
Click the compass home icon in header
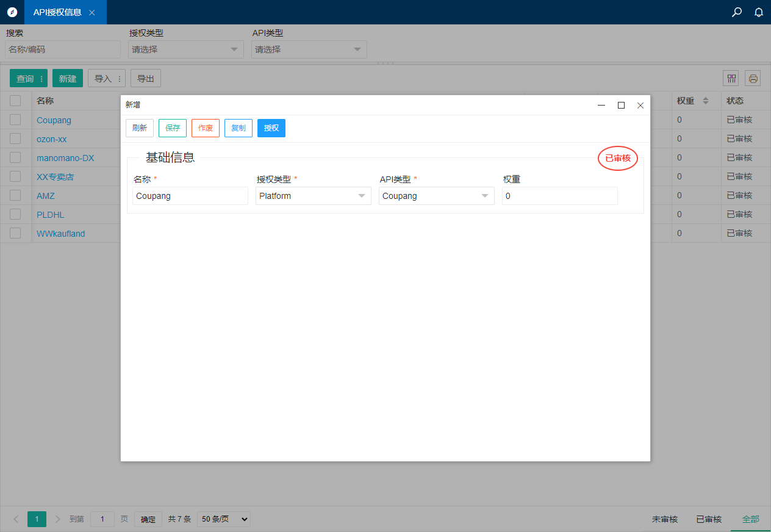[x=12, y=12]
